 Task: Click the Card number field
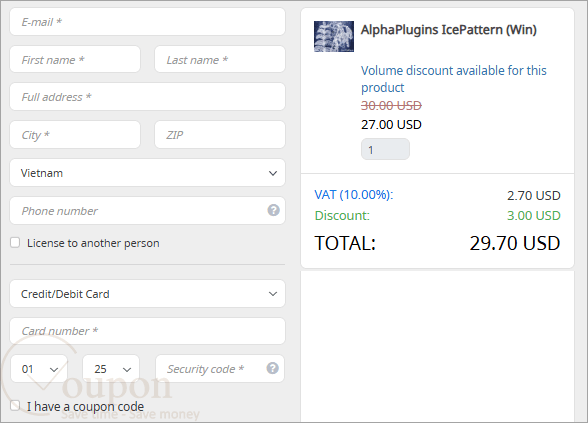coord(147,331)
